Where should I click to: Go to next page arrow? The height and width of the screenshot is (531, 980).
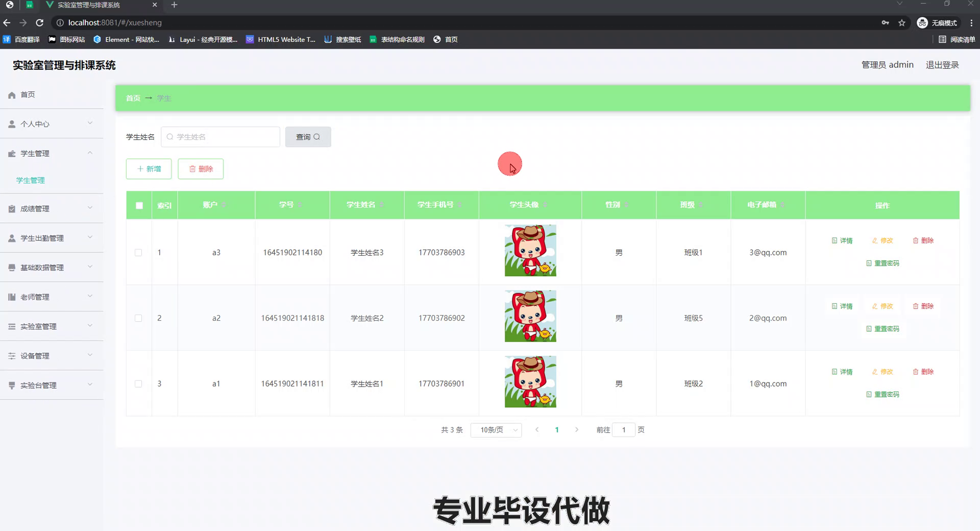[x=577, y=430]
